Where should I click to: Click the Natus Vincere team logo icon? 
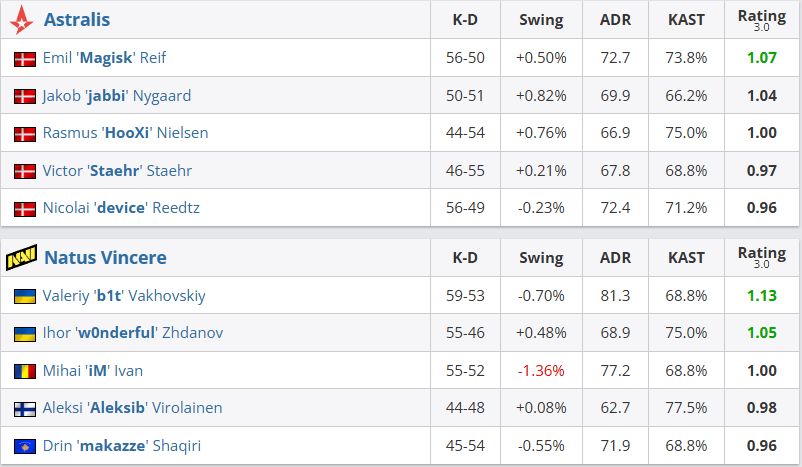[24, 258]
